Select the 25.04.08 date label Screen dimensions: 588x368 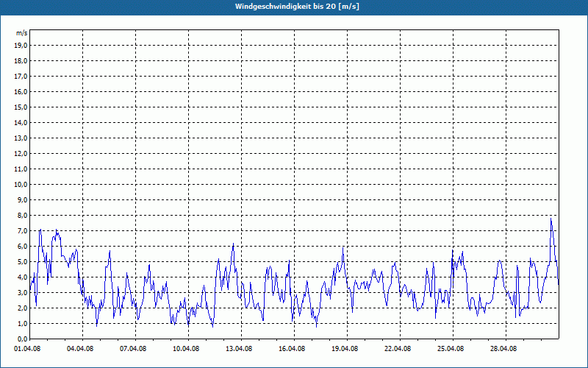451,348
